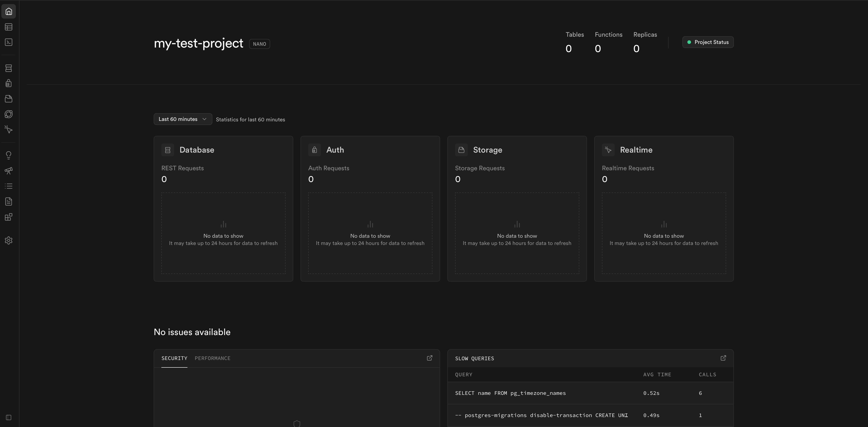This screenshot has height=427, width=868.
Task: Select the Security tab
Action: [174, 358]
